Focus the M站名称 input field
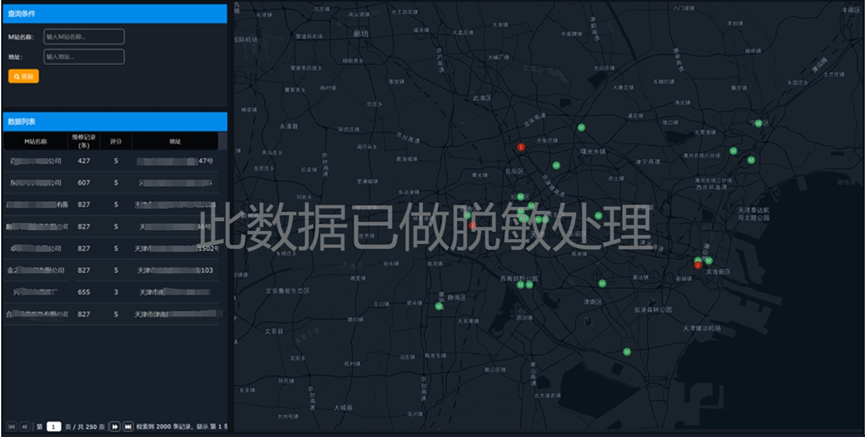The height and width of the screenshot is (437, 865). [83, 36]
